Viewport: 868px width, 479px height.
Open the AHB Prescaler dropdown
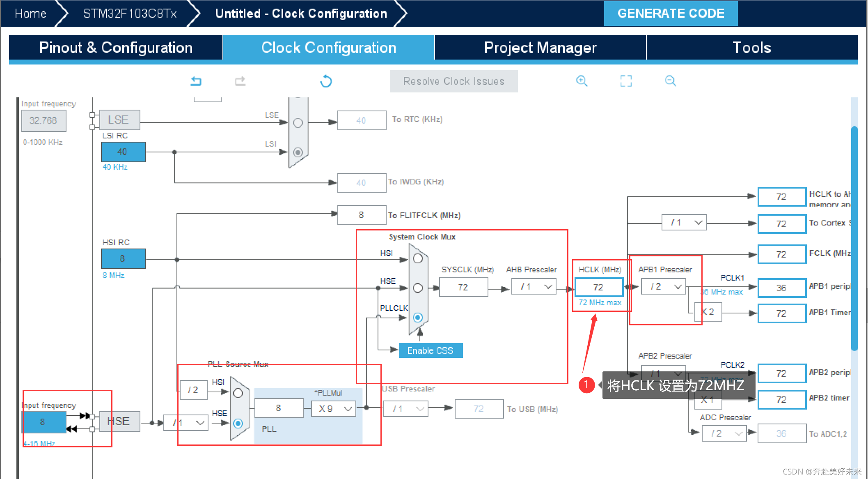(x=534, y=286)
